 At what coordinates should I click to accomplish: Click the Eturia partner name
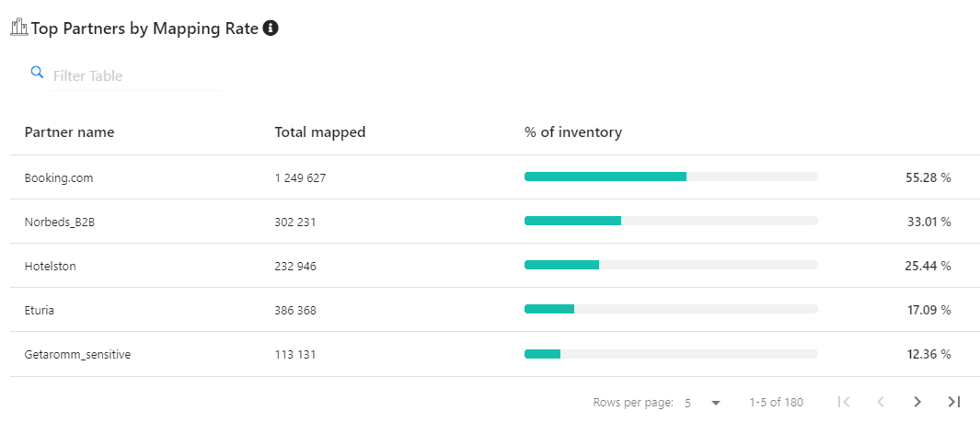pos(40,311)
